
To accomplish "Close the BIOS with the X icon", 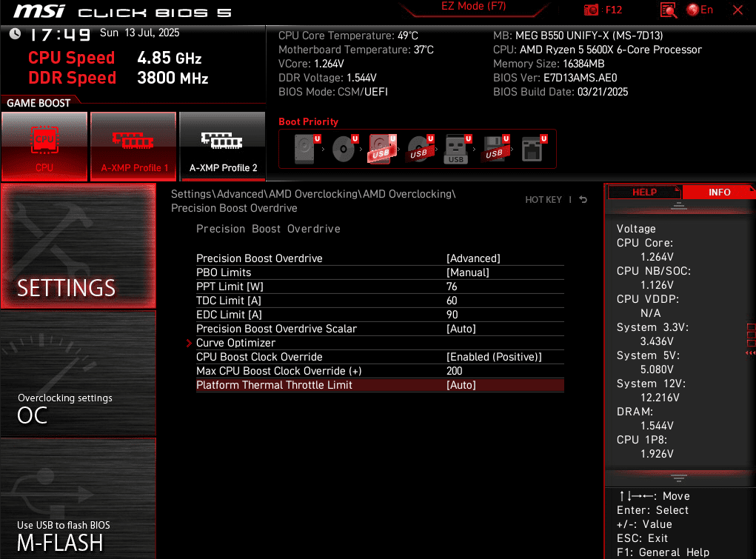I will 737,10.
